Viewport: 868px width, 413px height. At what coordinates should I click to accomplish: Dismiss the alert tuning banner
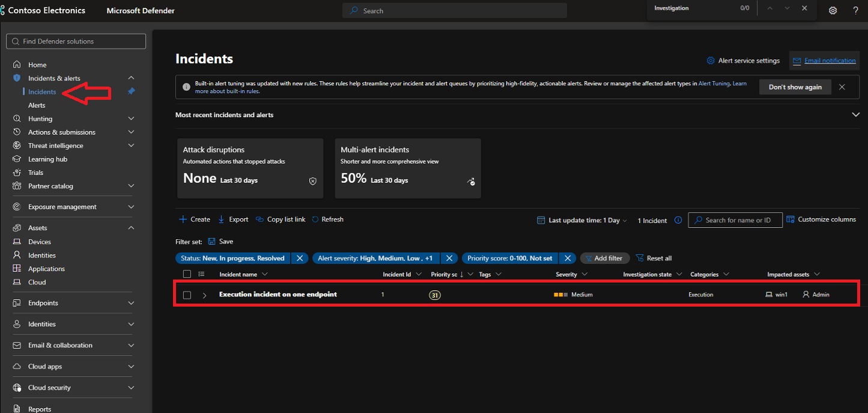tap(842, 87)
